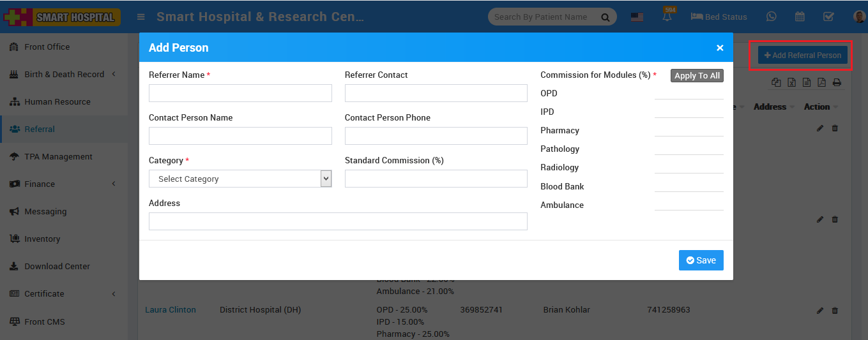Expand Birth & Death Record menu
This screenshot has width=868, height=340.
pyautogui.click(x=64, y=74)
